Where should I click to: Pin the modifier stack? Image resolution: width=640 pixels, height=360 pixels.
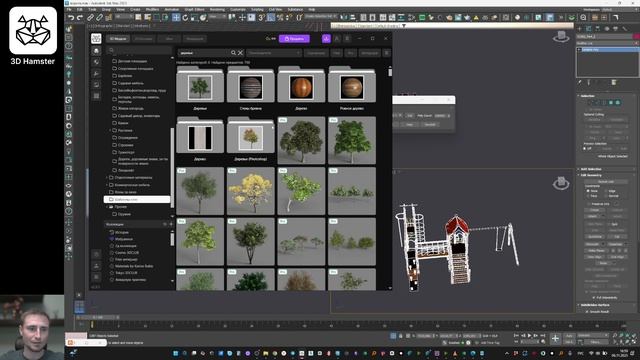point(580,82)
